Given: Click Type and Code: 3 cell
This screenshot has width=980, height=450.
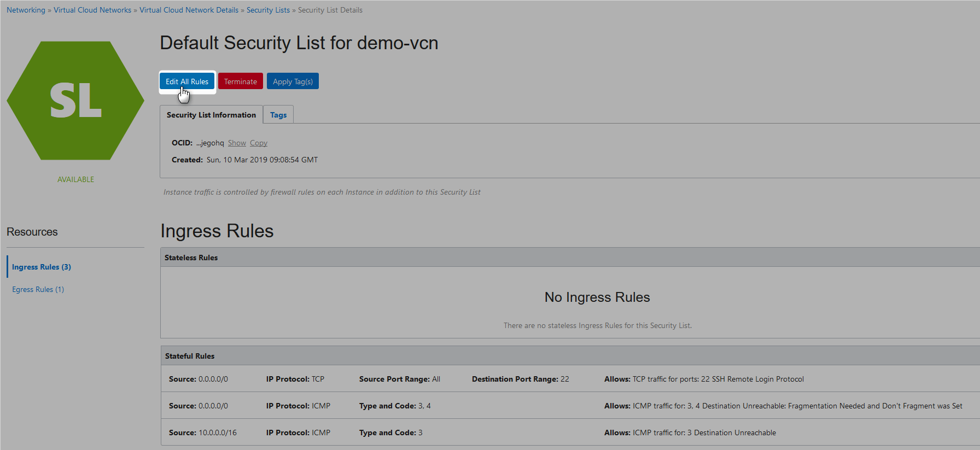Looking at the screenshot, I should coord(391,433).
